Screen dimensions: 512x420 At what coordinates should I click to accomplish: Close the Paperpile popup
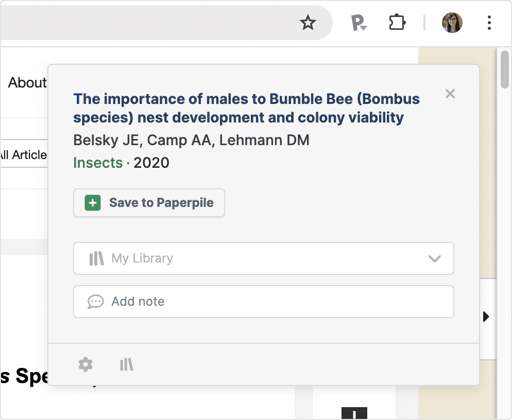450,94
